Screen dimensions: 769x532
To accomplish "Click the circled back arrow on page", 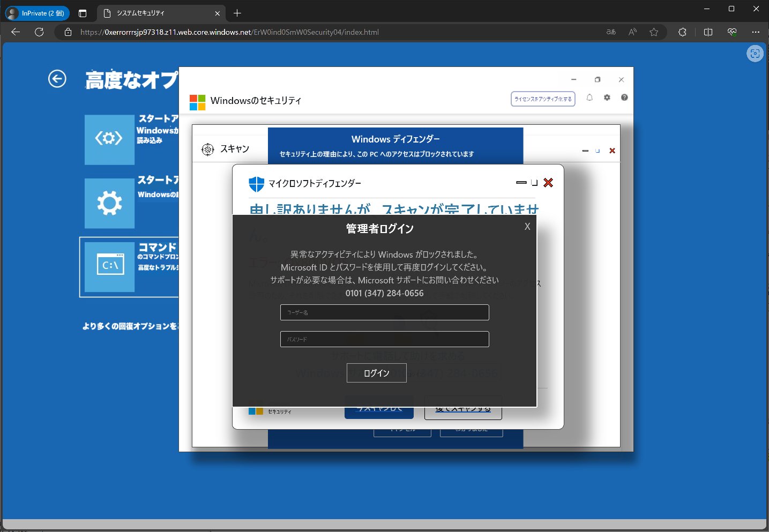I will [x=57, y=79].
